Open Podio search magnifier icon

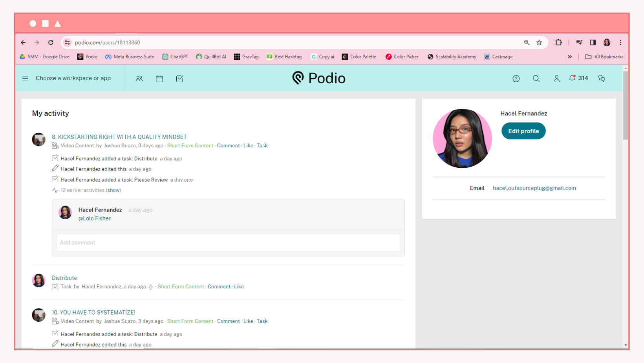(x=536, y=79)
